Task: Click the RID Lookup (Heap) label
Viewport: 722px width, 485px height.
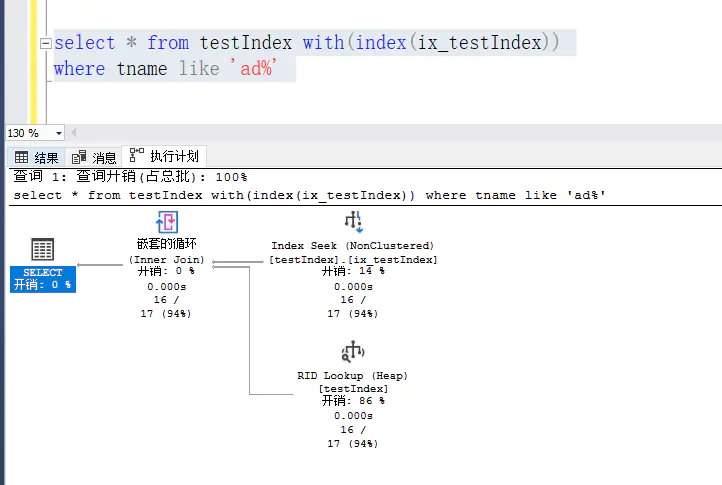Action: [353, 376]
